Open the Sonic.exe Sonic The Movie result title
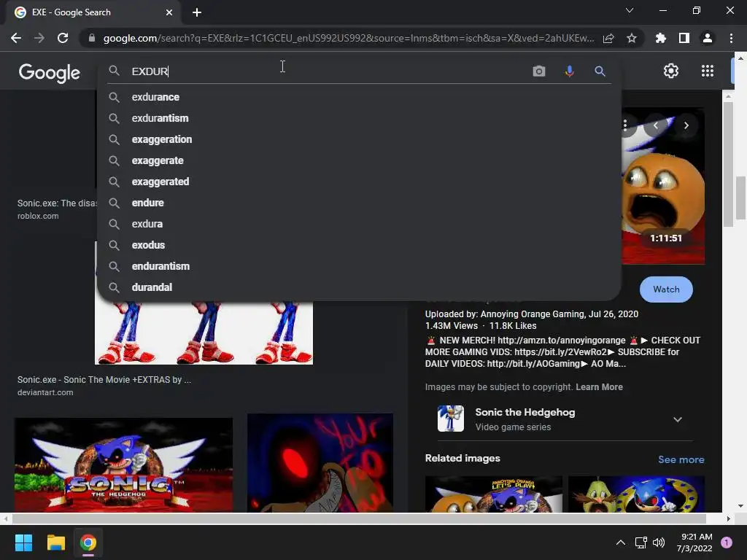 pyautogui.click(x=104, y=379)
